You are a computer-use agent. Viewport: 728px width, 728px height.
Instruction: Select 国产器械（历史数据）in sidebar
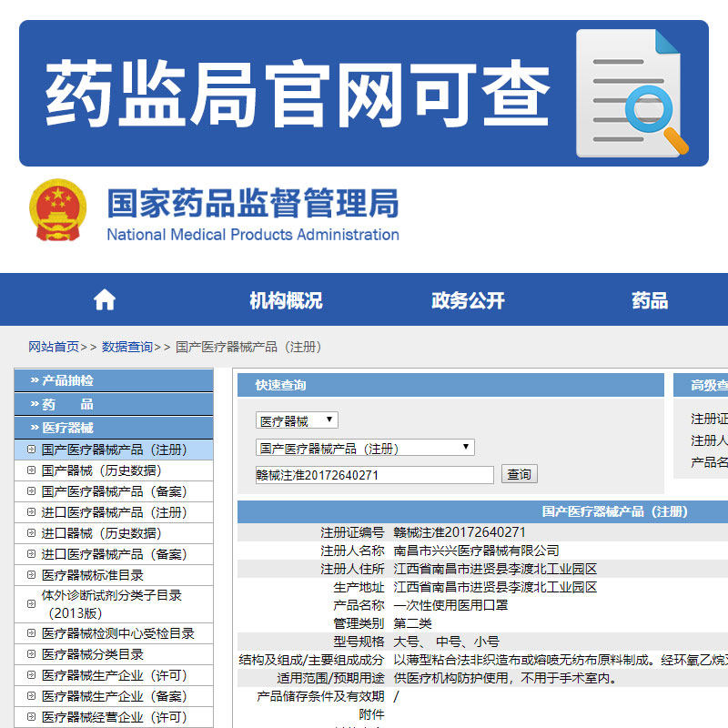coord(114,470)
